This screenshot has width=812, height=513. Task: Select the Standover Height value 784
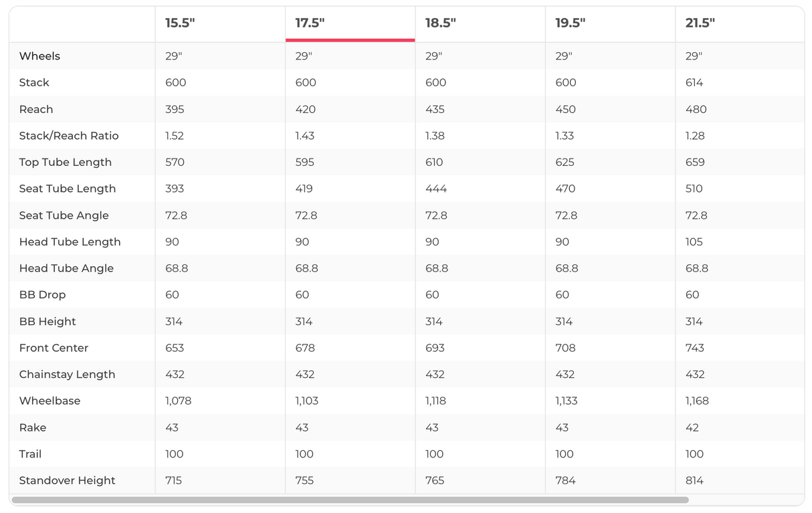click(565, 480)
